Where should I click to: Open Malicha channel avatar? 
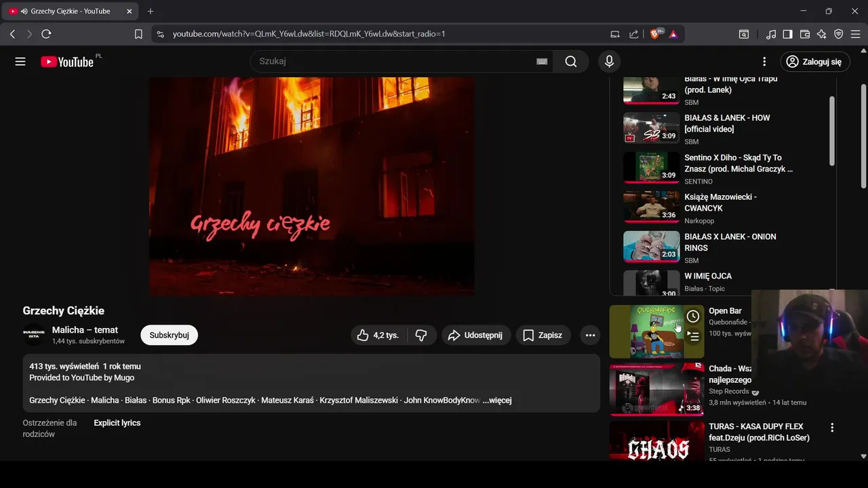point(33,335)
